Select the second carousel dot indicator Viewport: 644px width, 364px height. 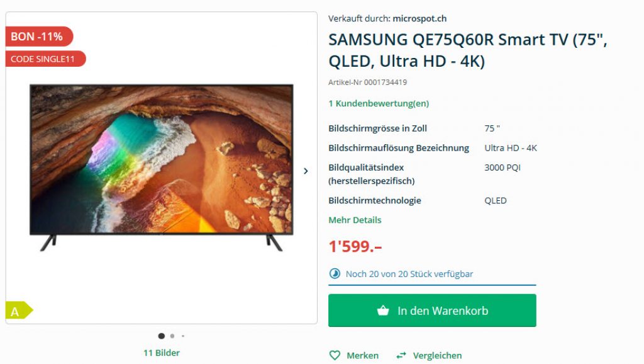coord(172,336)
